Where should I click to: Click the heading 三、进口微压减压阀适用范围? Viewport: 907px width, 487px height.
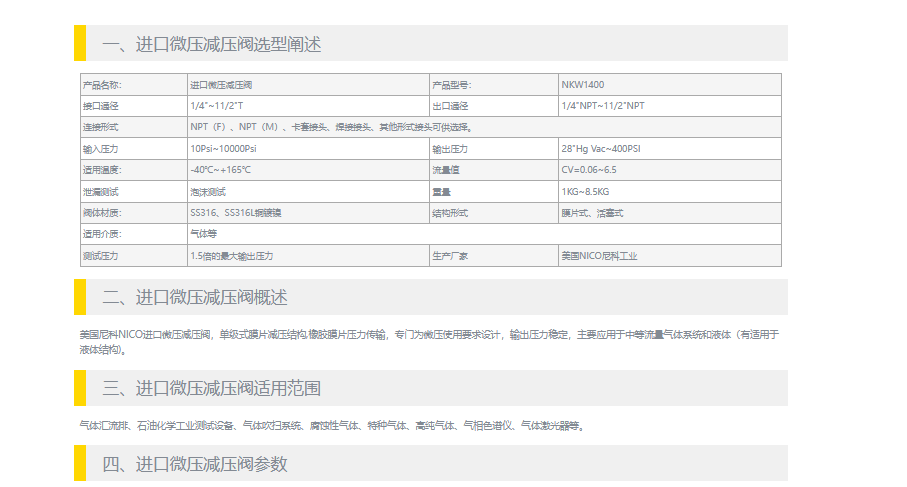pyautogui.click(x=211, y=388)
